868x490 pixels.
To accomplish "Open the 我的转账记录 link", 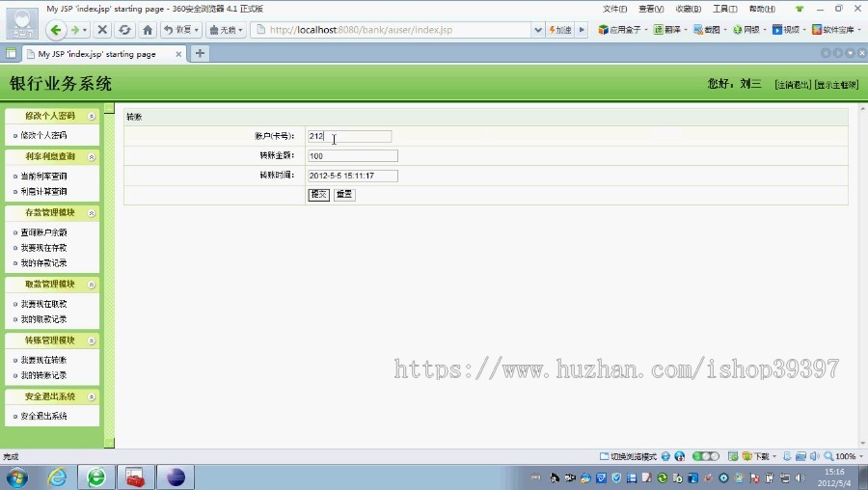I will click(x=43, y=375).
